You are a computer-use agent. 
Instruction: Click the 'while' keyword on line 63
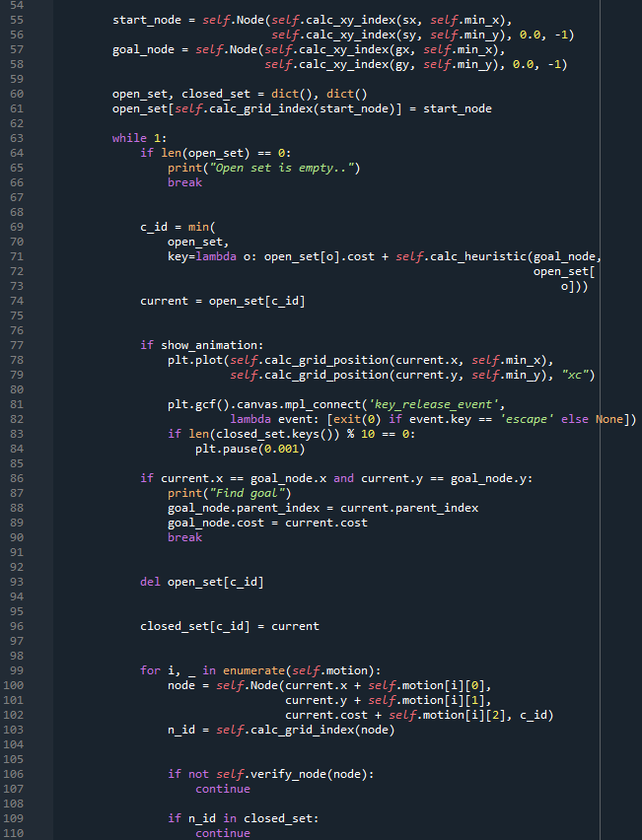coord(129,138)
